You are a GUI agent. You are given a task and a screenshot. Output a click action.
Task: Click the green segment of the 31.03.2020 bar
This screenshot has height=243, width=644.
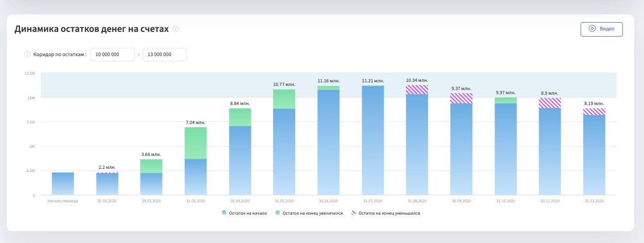196,143
